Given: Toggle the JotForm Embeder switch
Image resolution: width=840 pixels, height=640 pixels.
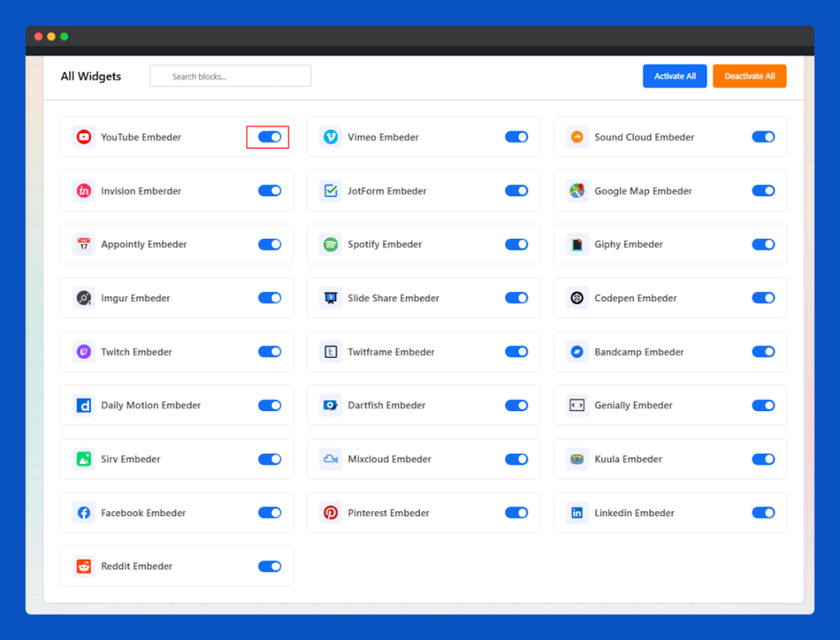Looking at the screenshot, I should (x=516, y=190).
